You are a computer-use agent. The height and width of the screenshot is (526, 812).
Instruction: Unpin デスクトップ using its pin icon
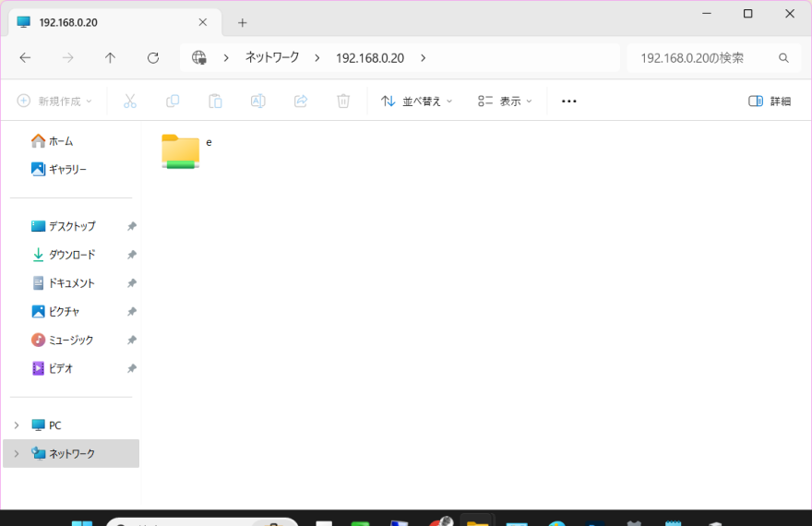coord(132,226)
